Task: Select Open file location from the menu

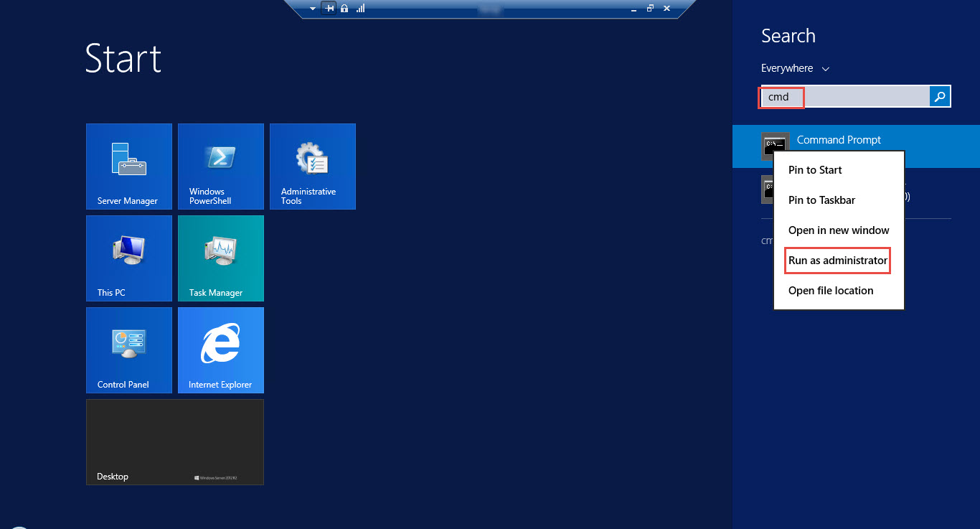Action: pyautogui.click(x=830, y=291)
